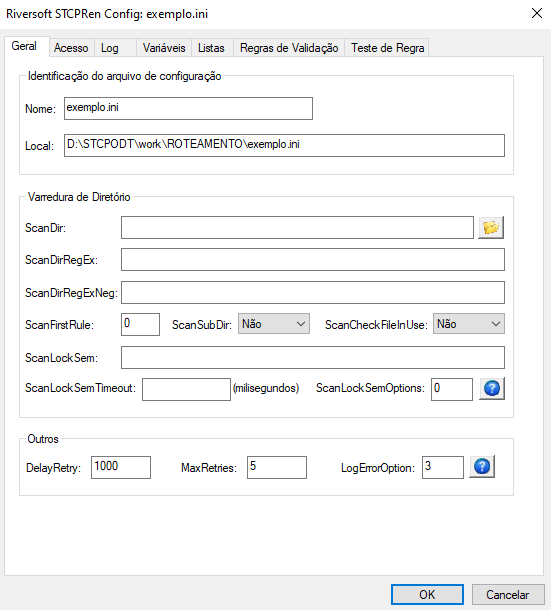Browse for ScanDir folder icon
The image size is (551, 610).
[491, 228]
